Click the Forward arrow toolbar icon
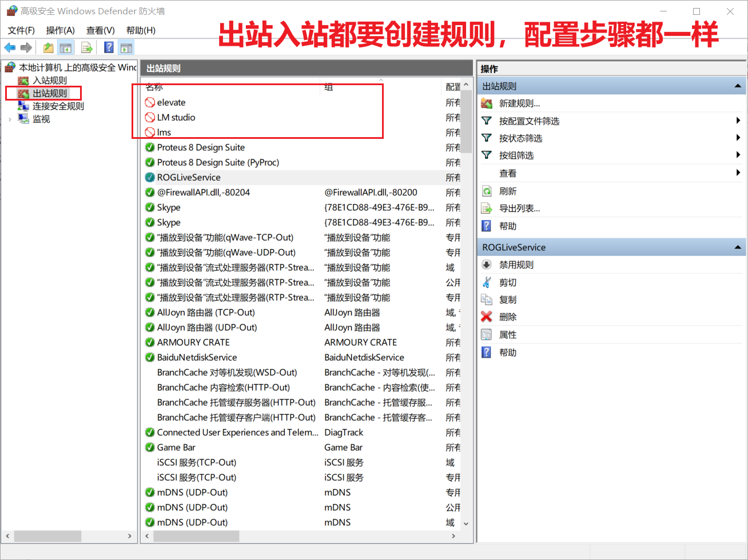This screenshot has width=748, height=560. (26, 47)
